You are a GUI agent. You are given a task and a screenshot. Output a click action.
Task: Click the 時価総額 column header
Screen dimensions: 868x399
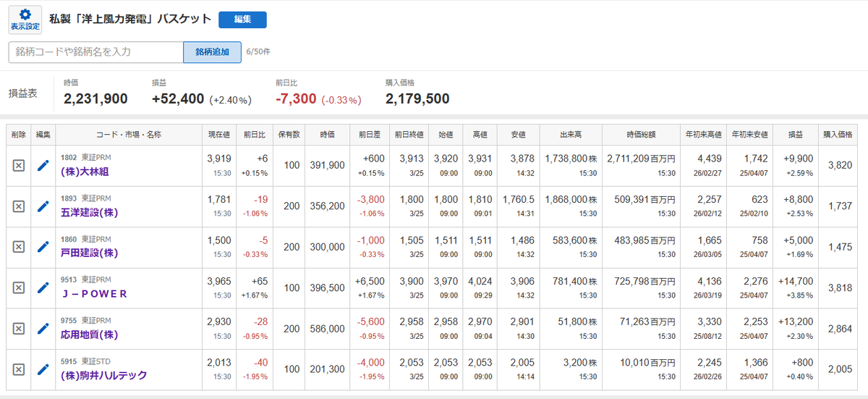[x=642, y=135]
